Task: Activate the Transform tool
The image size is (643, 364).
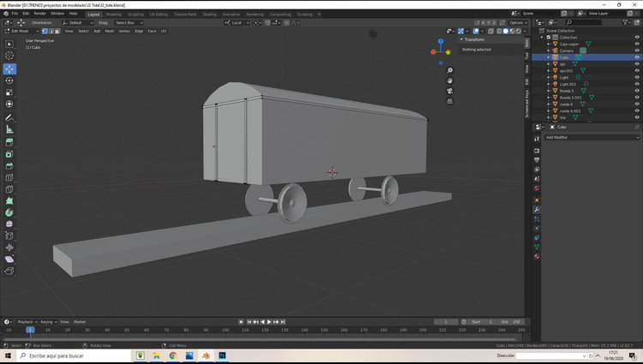Action: pos(9,104)
